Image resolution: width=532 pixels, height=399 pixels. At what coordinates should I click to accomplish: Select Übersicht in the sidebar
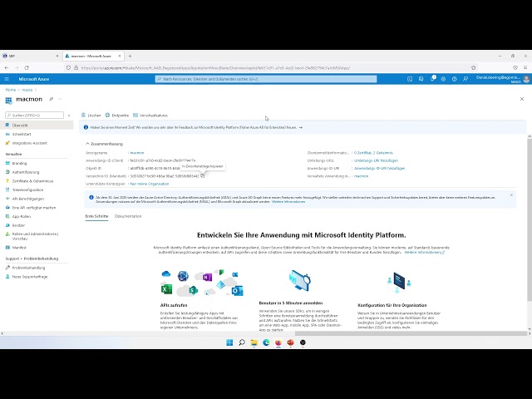(37, 126)
